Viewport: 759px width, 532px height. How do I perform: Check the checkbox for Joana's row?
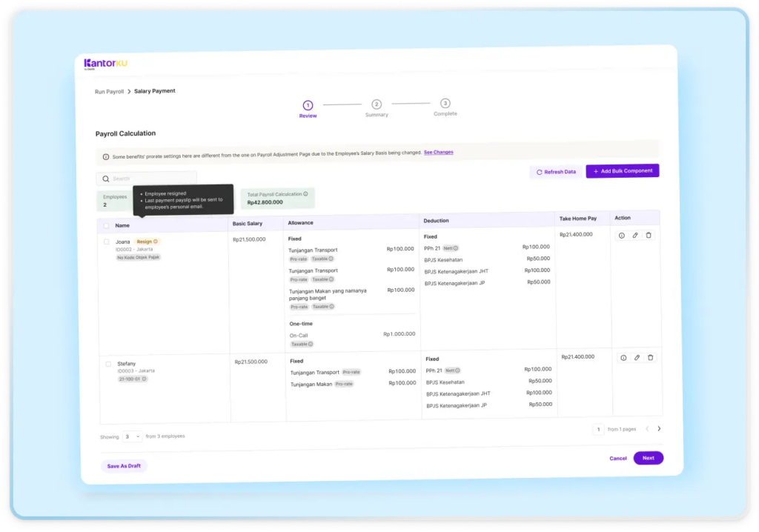click(x=107, y=242)
